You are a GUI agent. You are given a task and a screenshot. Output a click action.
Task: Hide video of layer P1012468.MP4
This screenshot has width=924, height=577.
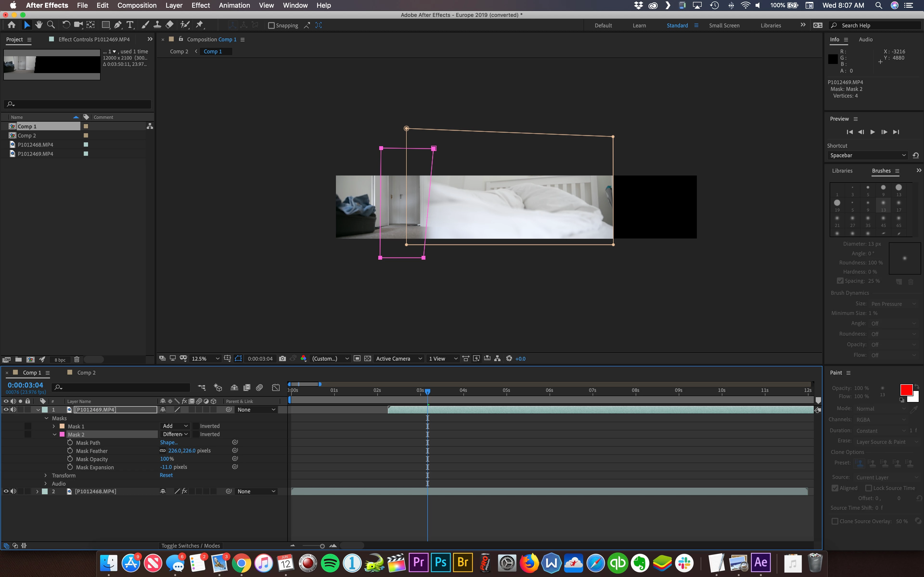click(6, 491)
